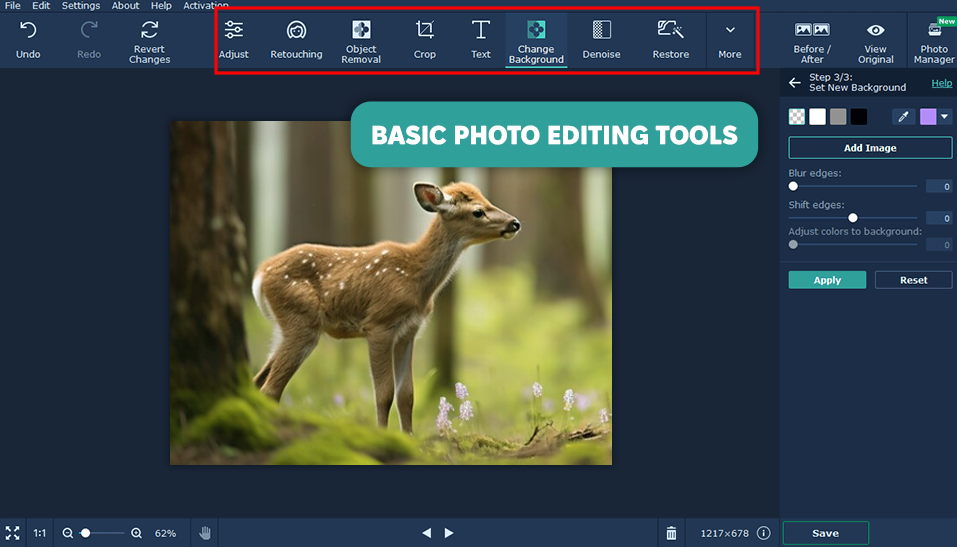Toggle Before / After comparison view

pos(812,39)
